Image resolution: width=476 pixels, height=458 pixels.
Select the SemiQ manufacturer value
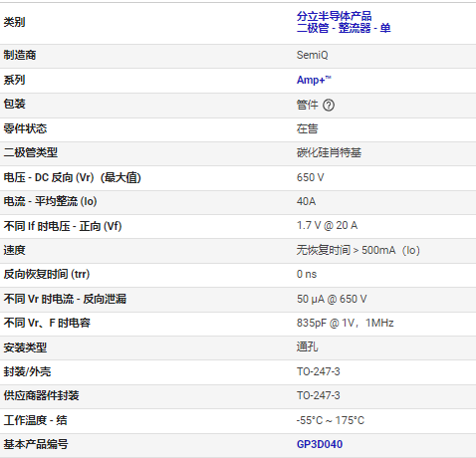coord(312,55)
